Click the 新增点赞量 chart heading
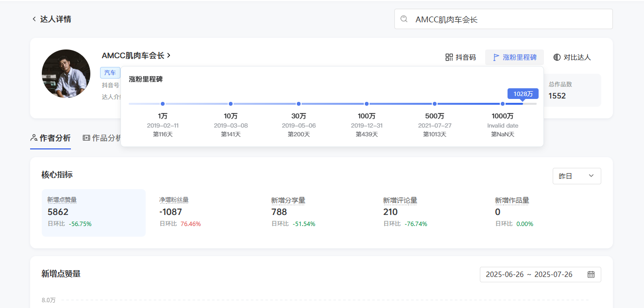Viewport: 644px width, 308px height. click(61, 274)
